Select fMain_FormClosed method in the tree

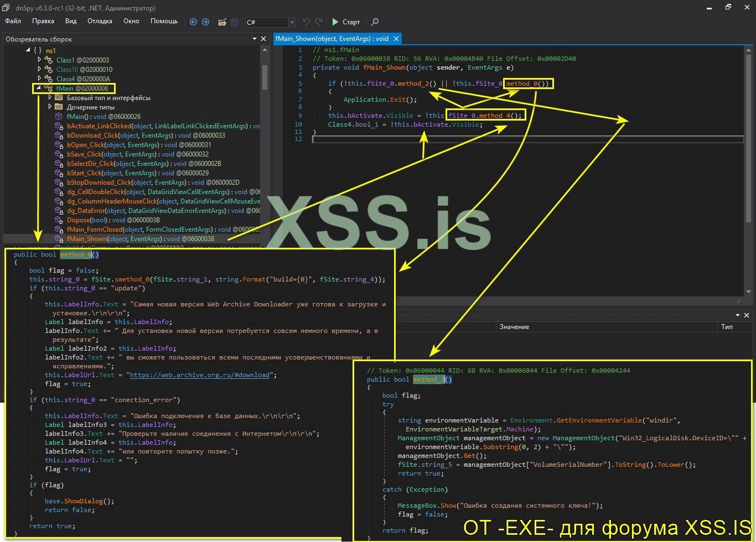[x=163, y=230]
